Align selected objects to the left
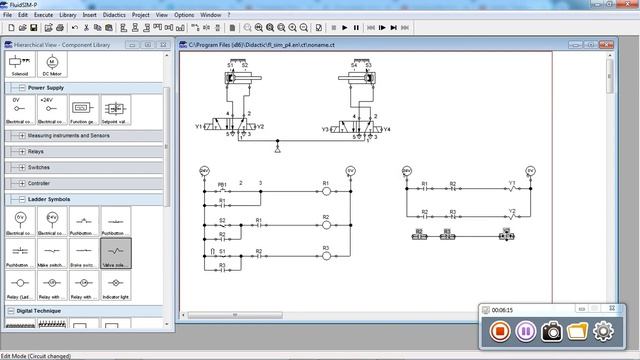 (x=124, y=28)
